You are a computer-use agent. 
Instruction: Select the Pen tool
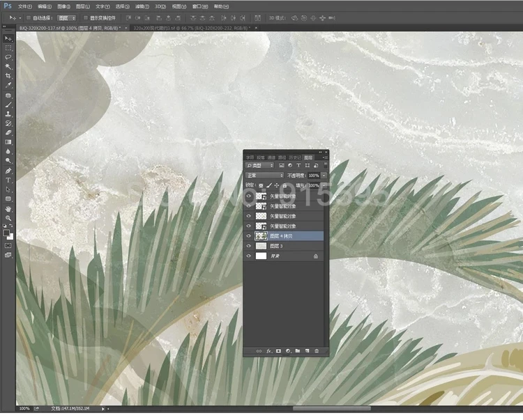(8, 171)
